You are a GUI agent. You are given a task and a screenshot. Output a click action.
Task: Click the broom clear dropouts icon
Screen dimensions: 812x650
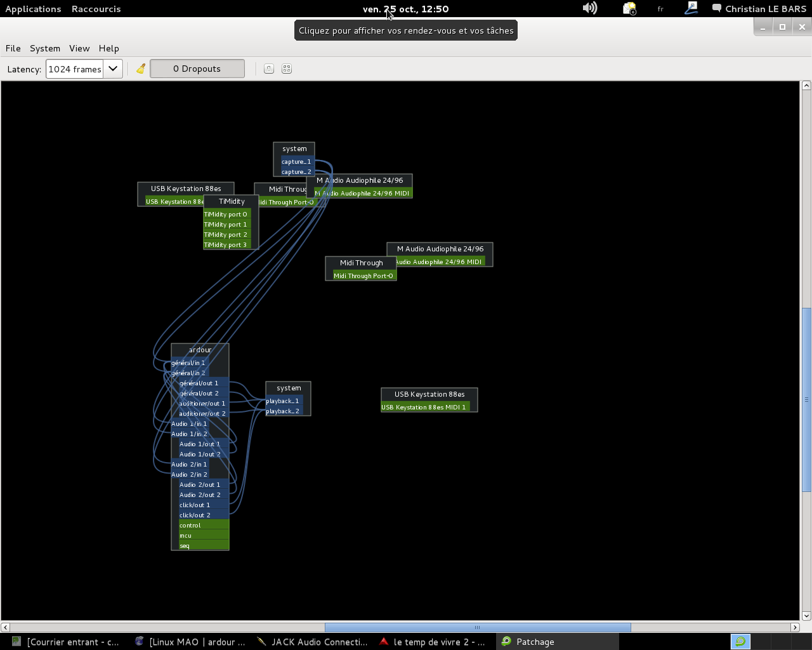(x=141, y=69)
